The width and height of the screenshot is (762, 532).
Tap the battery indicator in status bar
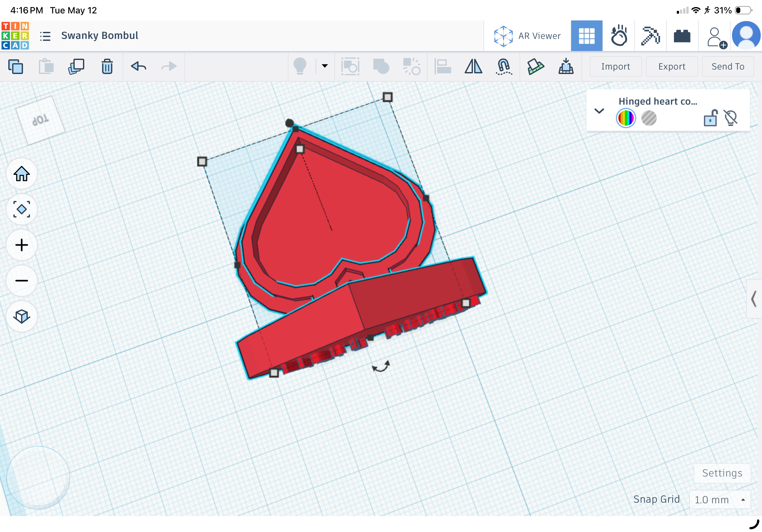click(x=743, y=10)
